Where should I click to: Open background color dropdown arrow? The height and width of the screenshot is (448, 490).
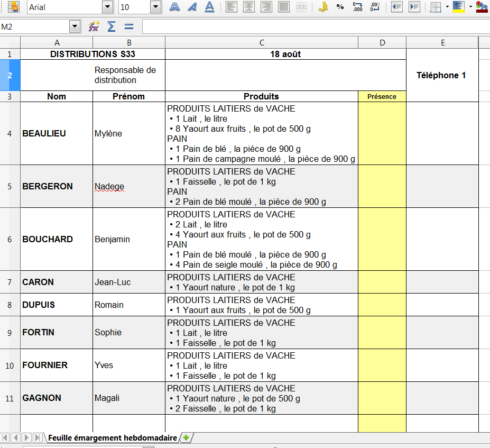[470, 7]
